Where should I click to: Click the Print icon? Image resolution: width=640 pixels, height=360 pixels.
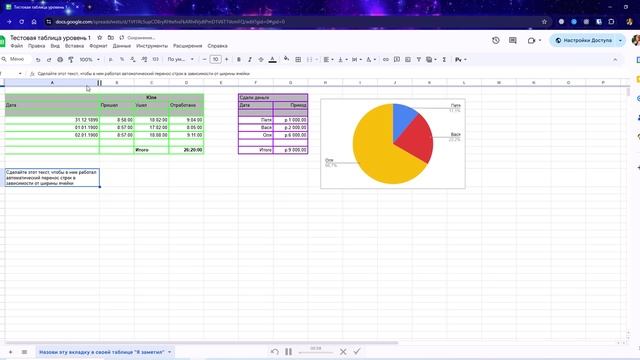(60, 60)
